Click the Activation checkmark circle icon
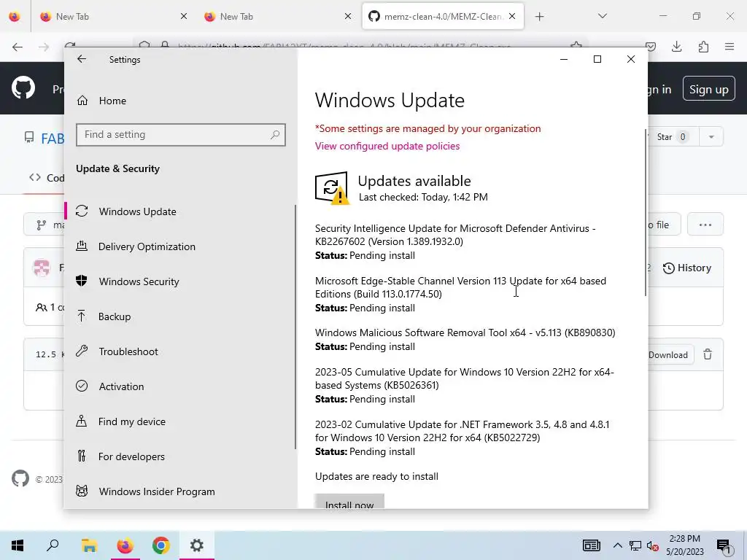The height and width of the screenshot is (560, 747). pyautogui.click(x=82, y=386)
